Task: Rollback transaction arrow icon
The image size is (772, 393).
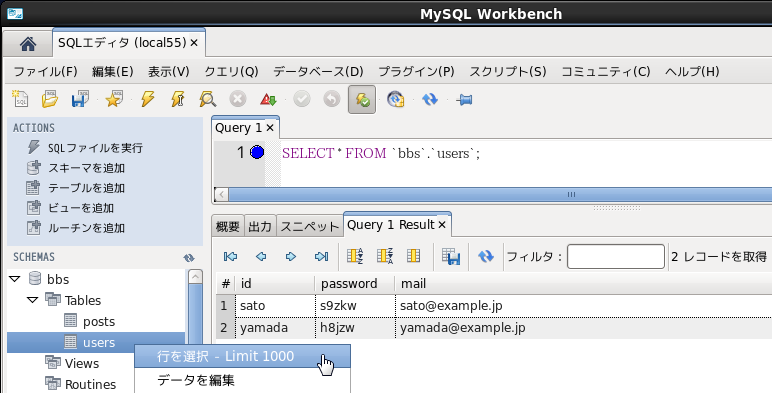Action: click(x=332, y=99)
